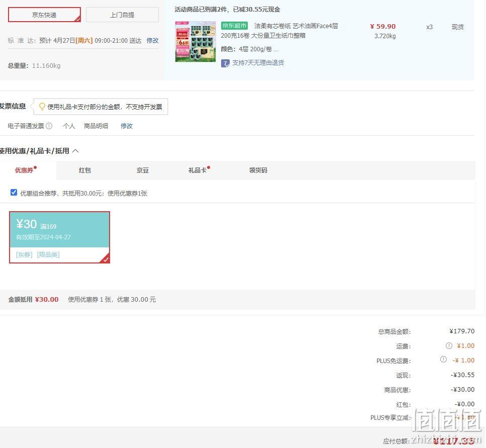Switch to the 优惠券 tab

pos(25,170)
